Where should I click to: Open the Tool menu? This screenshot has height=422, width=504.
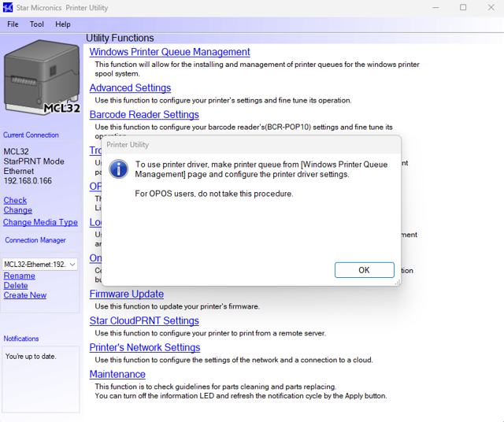point(37,24)
